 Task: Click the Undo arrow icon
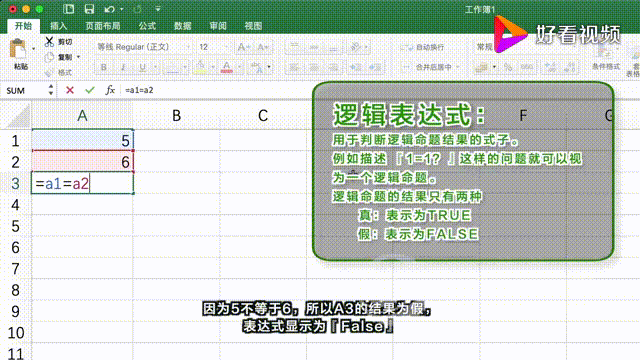[x=109, y=9]
